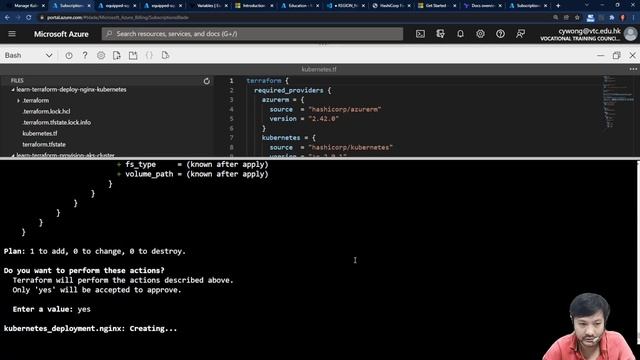Maximize the Cloud Shell panel
The width and height of the screenshot is (640, 360).
[x=616, y=55]
